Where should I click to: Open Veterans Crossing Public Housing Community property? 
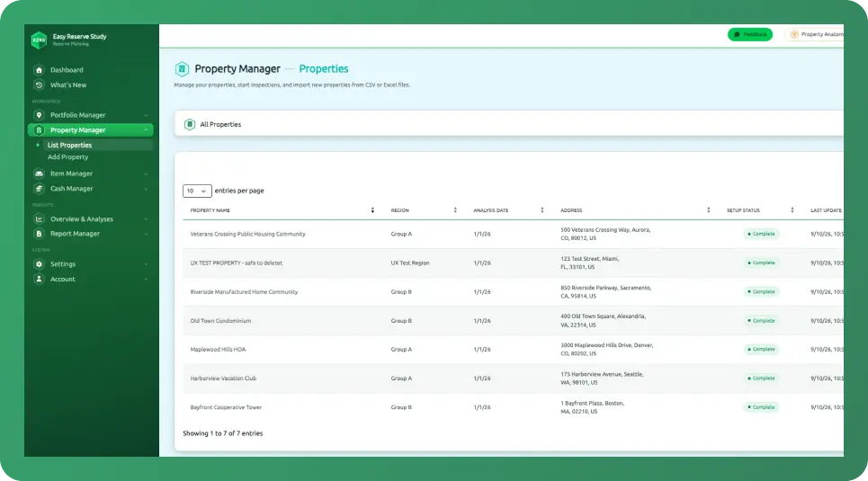coord(248,234)
